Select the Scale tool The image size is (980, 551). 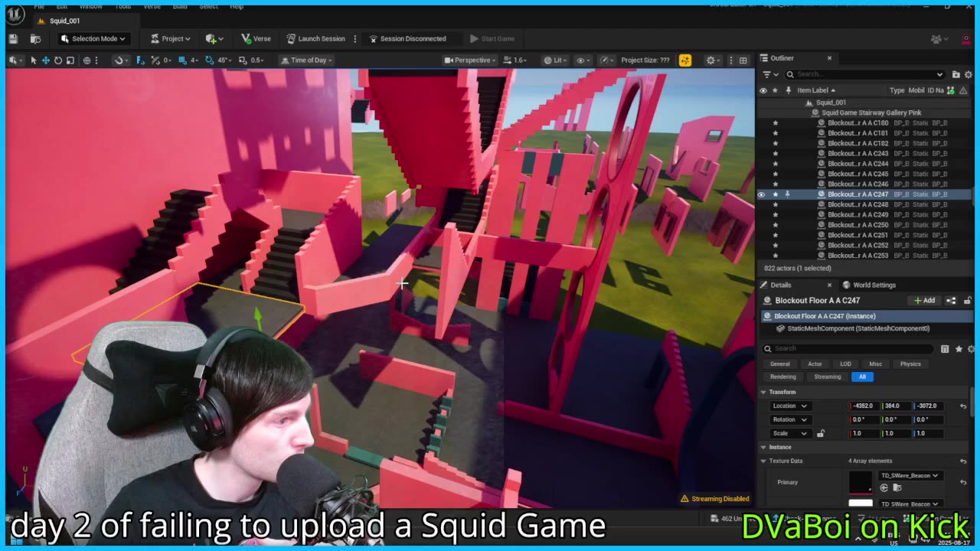click(x=70, y=60)
